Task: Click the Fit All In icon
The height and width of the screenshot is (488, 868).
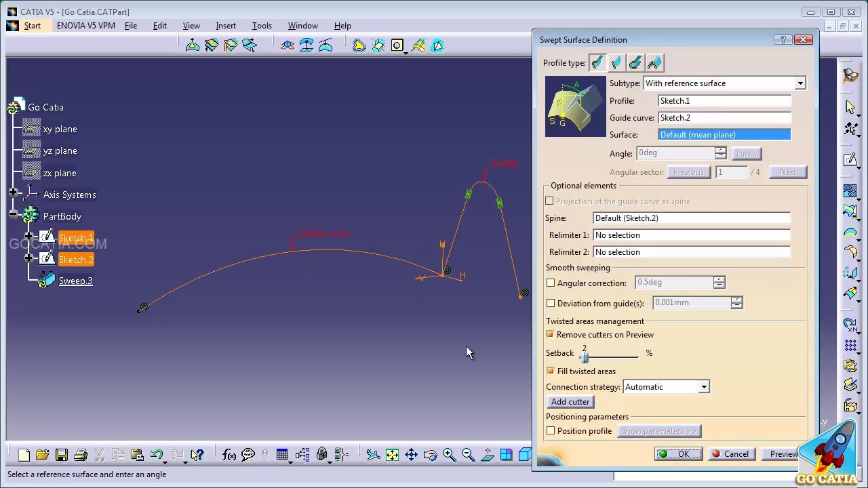Action: 392,455
